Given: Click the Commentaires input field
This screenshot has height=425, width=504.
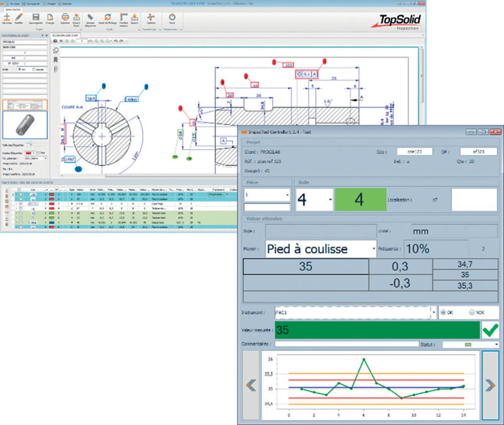Looking at the screenshot, I should point(347,344).
